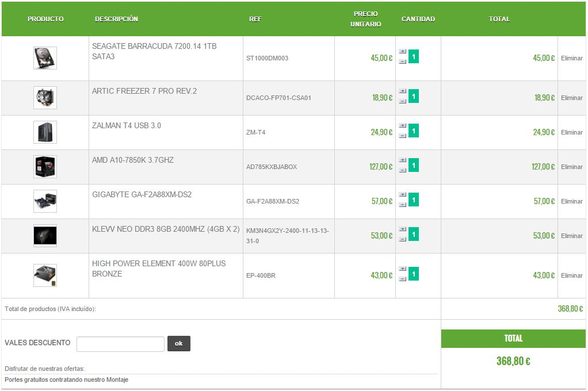Open the Zalman T4 case thumbnail

pos(45,132)
